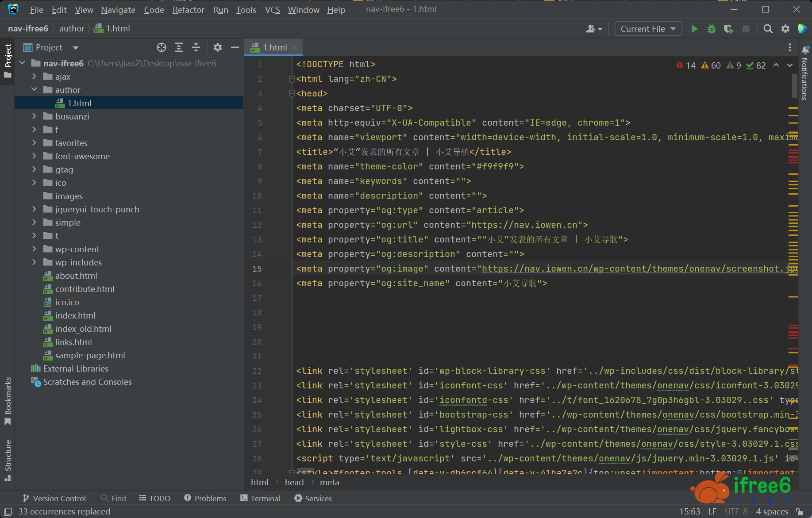The image size is (812, 518).
Task: Open the Problems tool window
Action: pyautogui.click(x=205, y=498)
